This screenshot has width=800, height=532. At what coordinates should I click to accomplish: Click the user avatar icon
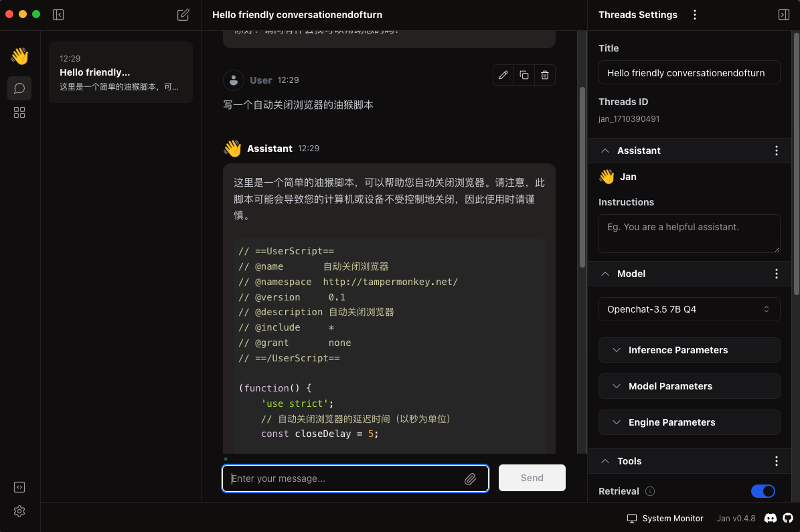coord(233,80)
